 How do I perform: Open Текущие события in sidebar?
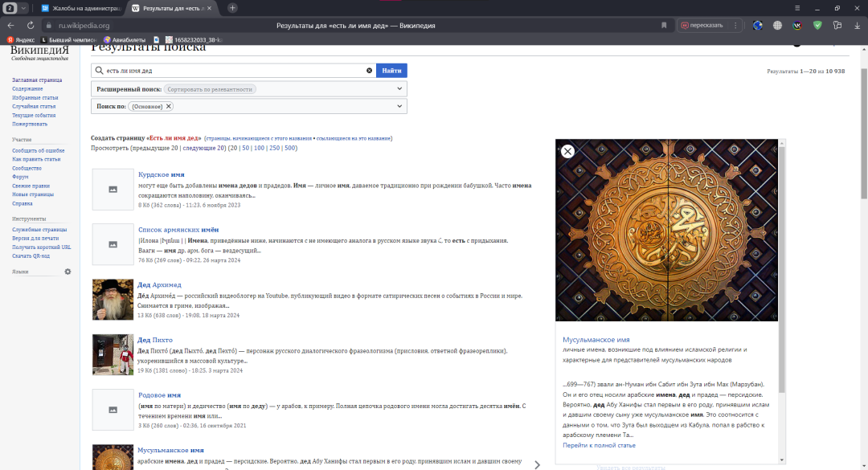(x=34, y=115)
